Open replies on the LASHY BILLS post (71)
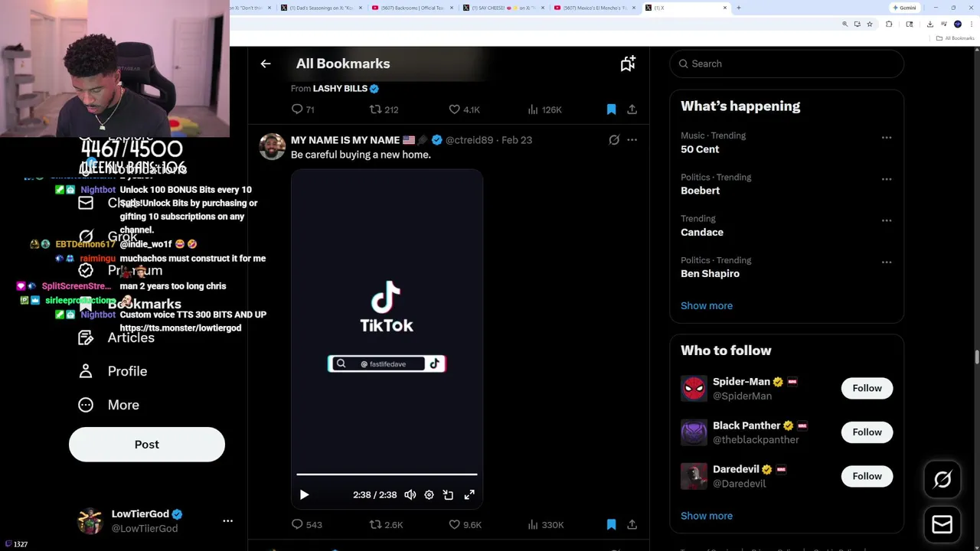 tap(303, 109)
